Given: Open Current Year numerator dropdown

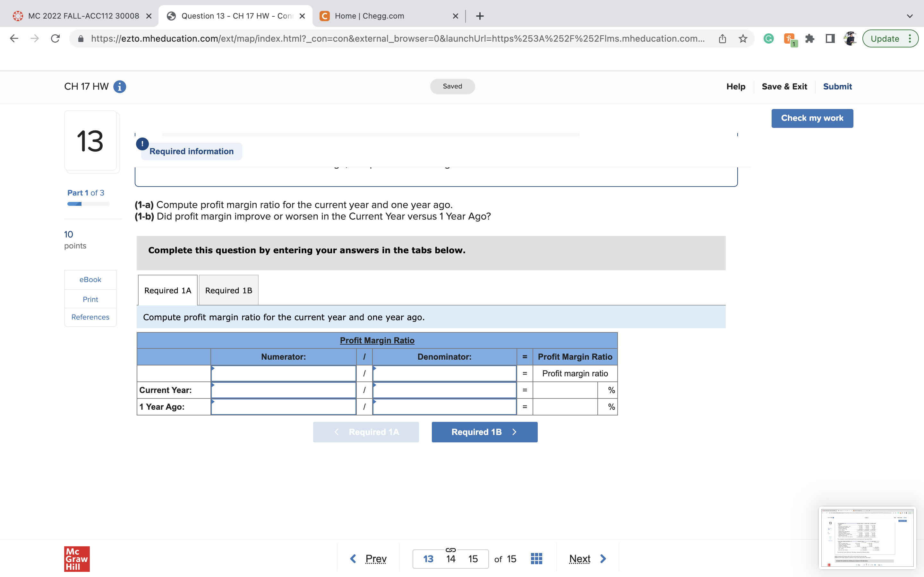Looking at the screenshot, I should [x=283, y=390].
